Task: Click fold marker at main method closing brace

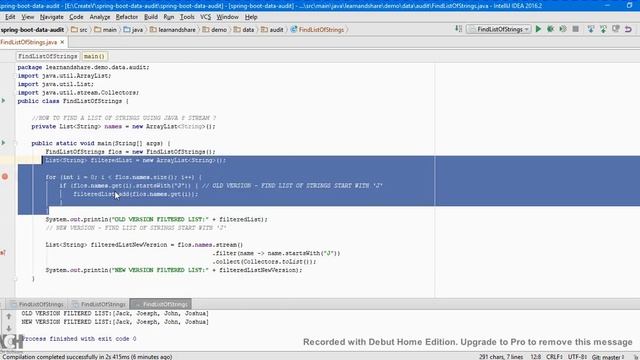Action: click(16, 279)
